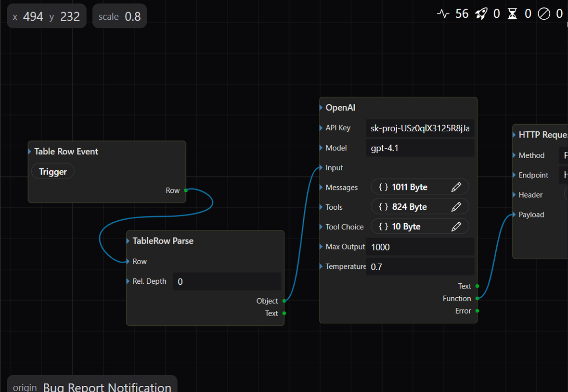Click the Tools input port arrow on OpenAI

pyautogui.click(x=321, y=207)
